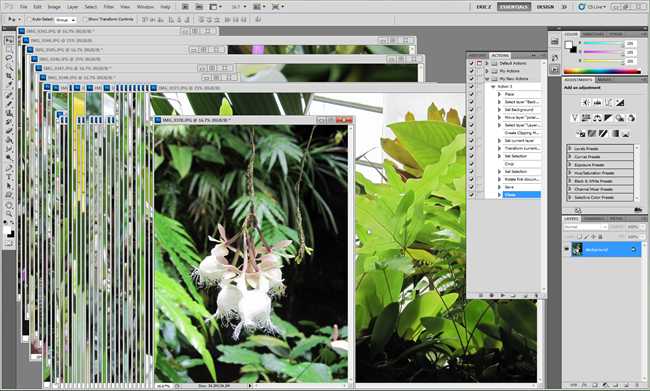The image size is (650, 391).
Task: Add a Color Balance adjustment
Action: coord(597,118)
